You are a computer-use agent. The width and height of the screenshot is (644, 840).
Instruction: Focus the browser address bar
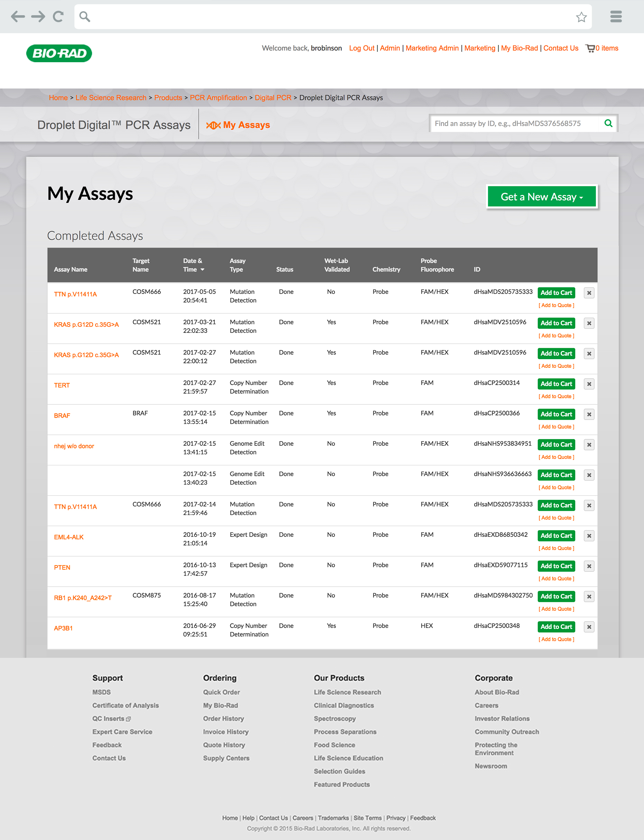(333, 17)
